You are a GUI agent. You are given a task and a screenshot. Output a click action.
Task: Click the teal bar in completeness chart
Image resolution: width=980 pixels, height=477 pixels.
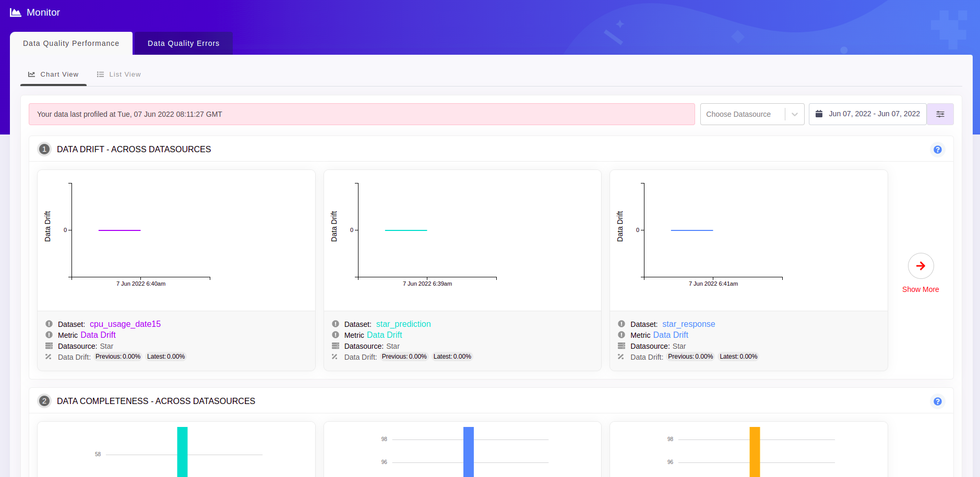coord(182,451)
